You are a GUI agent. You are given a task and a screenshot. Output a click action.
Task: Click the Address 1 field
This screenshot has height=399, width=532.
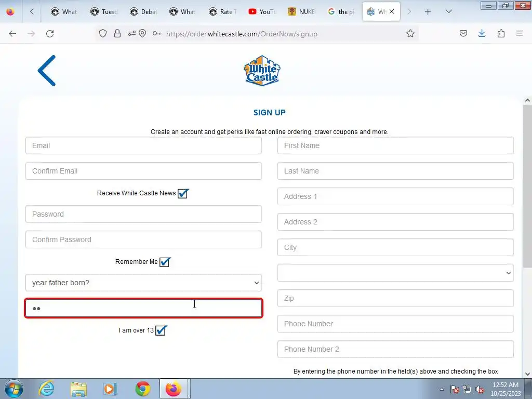[x=395, y=196]
